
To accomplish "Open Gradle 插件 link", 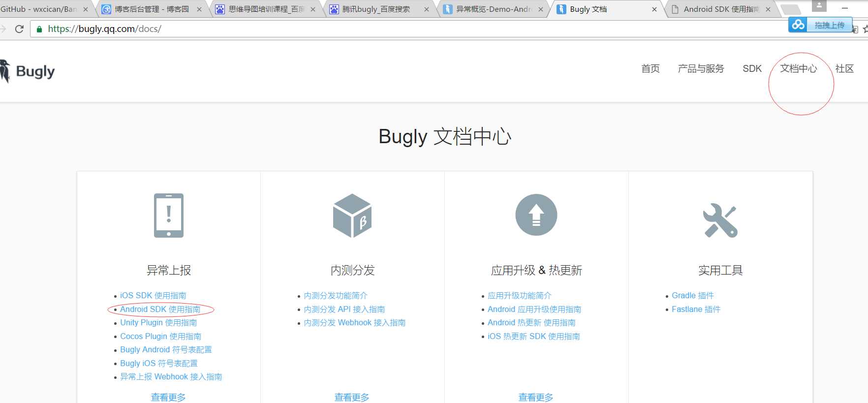I will pyautogui.click(x=693, y=296).
